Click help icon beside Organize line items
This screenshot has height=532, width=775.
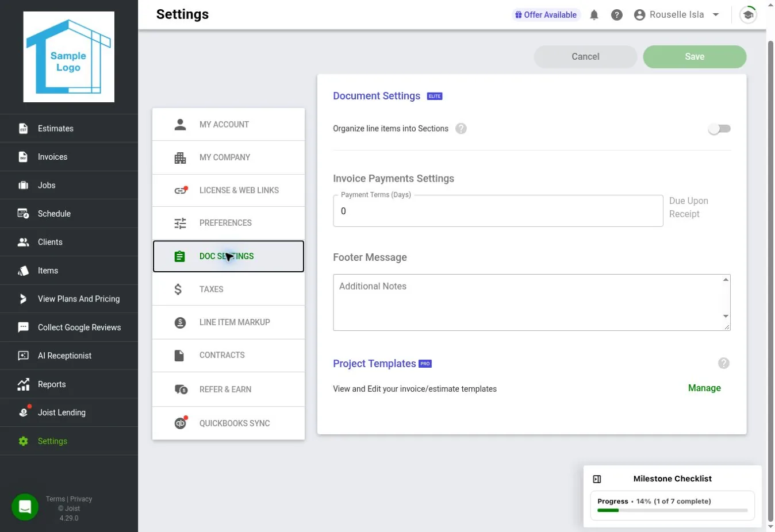461,129
